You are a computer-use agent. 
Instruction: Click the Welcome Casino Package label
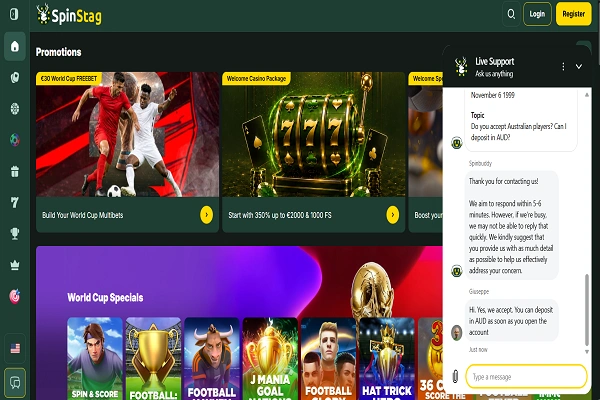(x=256, y=78)
